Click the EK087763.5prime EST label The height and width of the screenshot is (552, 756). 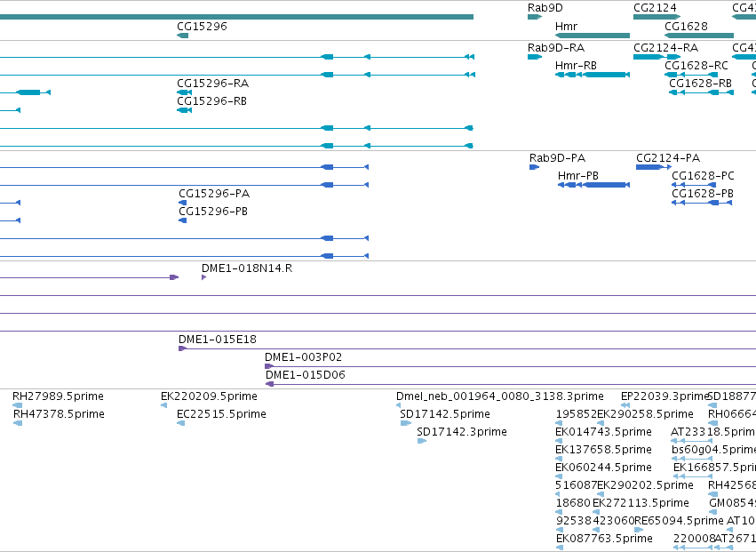(603, 540)
